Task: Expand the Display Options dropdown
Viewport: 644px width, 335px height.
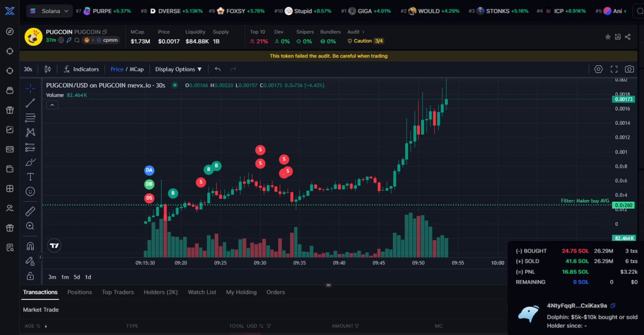Action: [x=178, y=69]
